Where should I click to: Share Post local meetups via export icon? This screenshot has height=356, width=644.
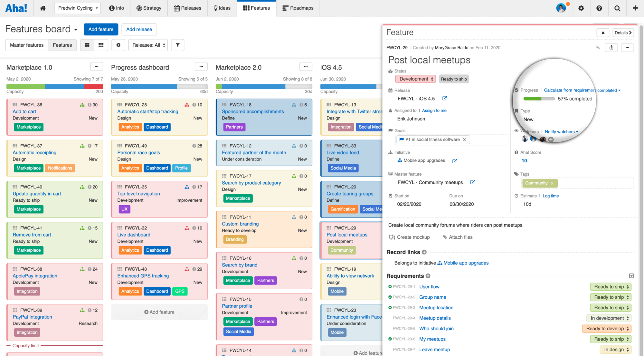pos(611,47)
